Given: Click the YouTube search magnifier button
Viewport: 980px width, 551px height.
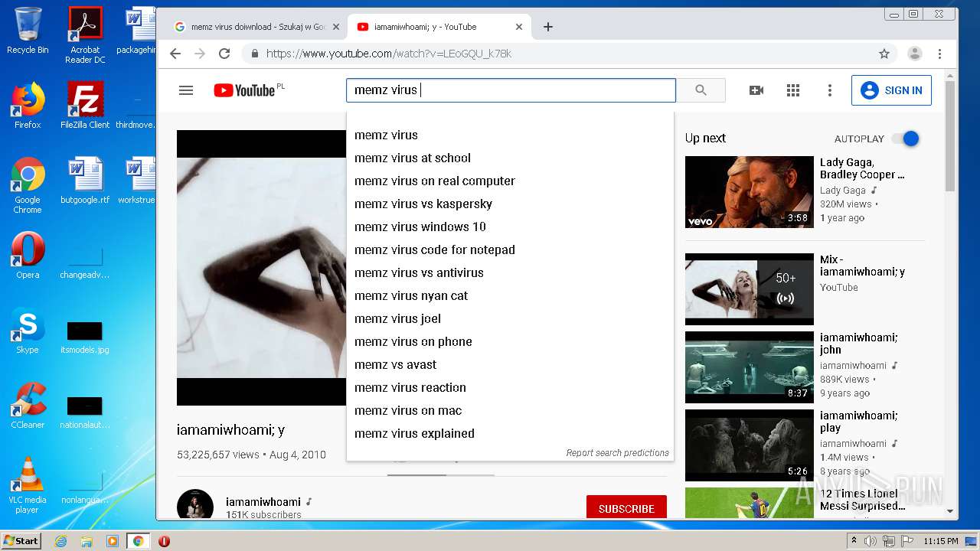Looking at the screenshot, I should point(701,90).
